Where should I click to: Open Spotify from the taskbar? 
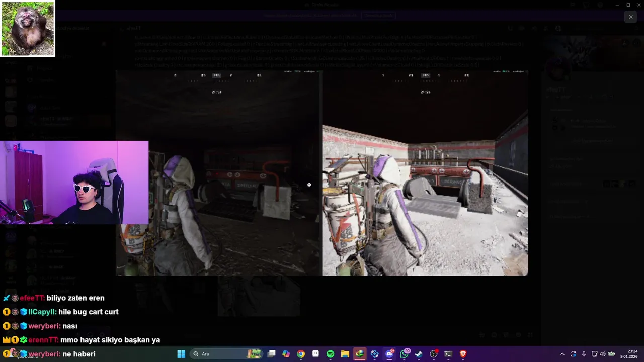331,354
